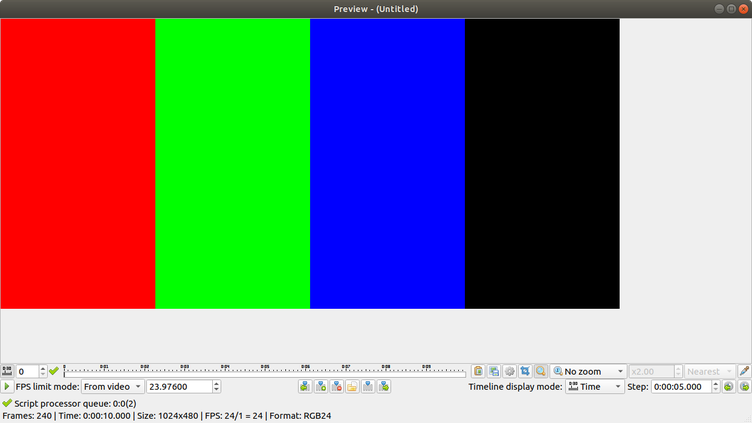Toggle the crop tool icon
The image size is (752, 423).
coord(525,371)
